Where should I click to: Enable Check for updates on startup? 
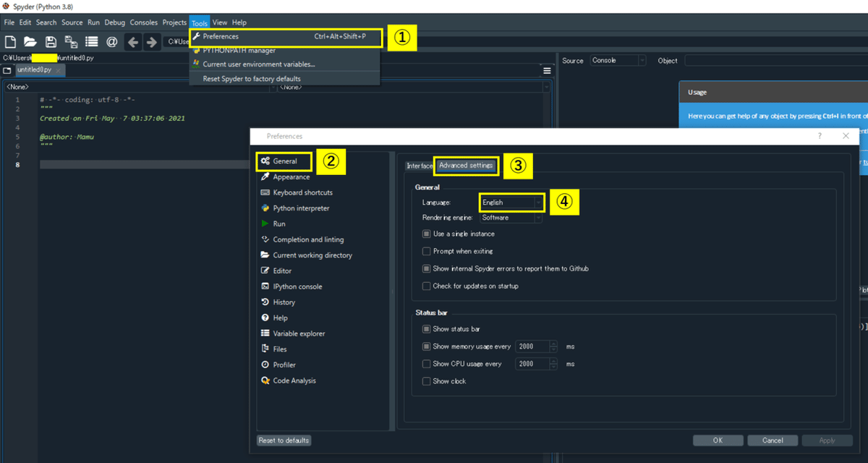426,286
